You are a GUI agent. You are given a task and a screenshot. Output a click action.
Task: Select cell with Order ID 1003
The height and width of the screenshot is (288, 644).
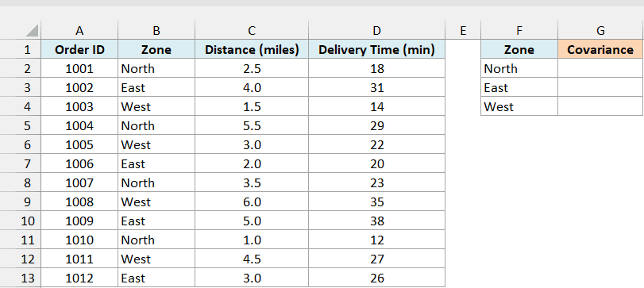coord(79,106)
